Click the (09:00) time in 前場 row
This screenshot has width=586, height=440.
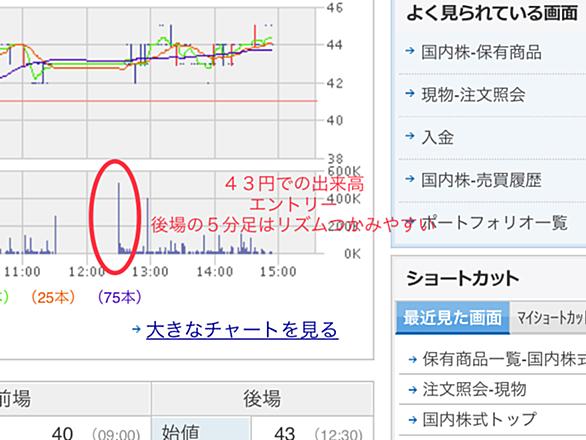pos(116,434)
